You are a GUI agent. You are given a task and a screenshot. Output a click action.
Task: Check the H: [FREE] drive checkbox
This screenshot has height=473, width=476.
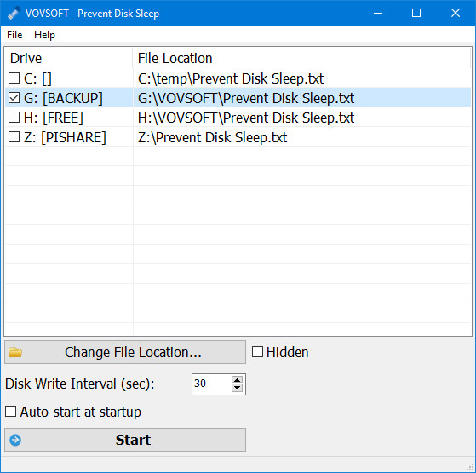coord(14,118)
